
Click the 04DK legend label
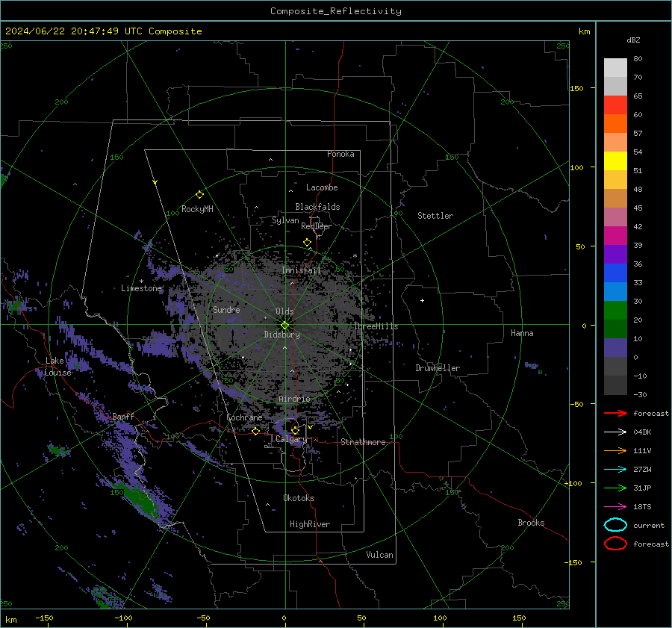(x=642, y=432)
